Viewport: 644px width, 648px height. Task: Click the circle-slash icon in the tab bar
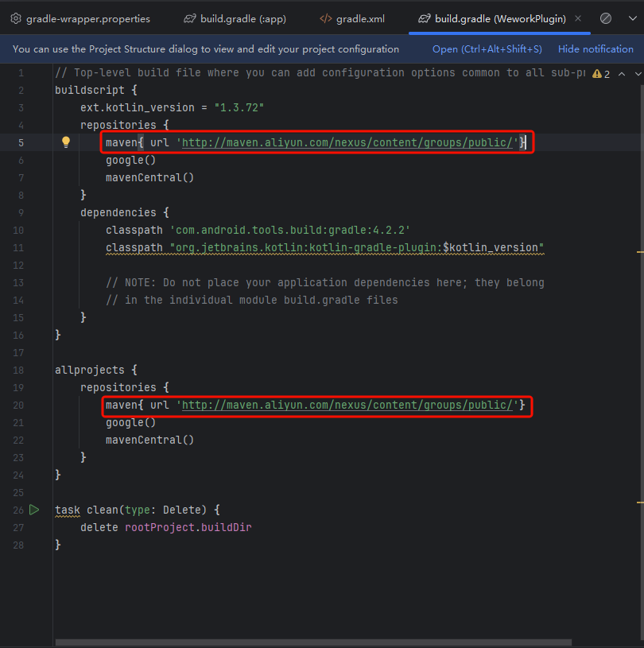(606, 18)
